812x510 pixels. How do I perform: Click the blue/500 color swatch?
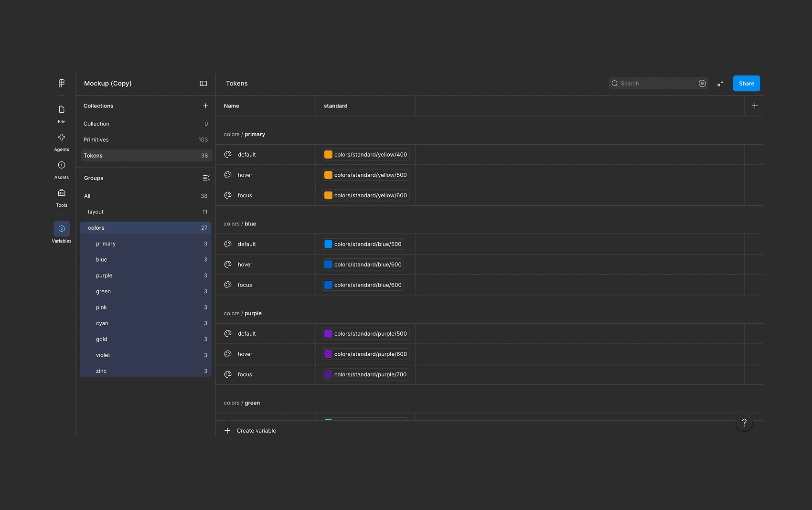click(x=328, y=244)
